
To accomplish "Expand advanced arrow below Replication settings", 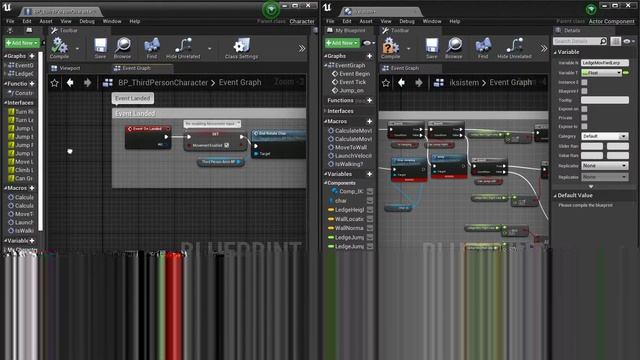I will pyautogui.click(x=591, y=186).
